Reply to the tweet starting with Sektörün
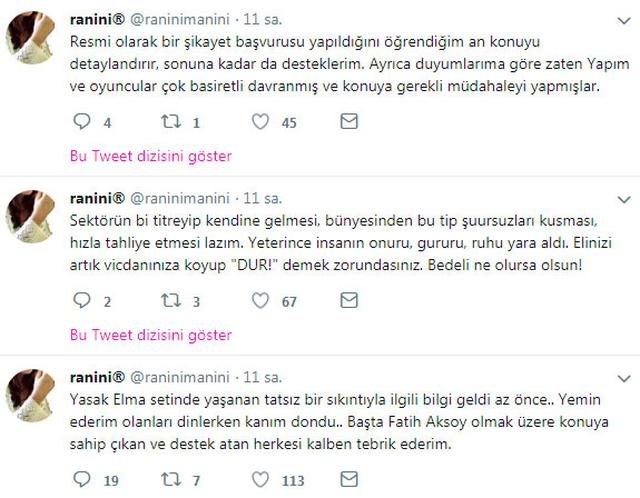Viewport: 640px width, 498px height. click(84, 301)
